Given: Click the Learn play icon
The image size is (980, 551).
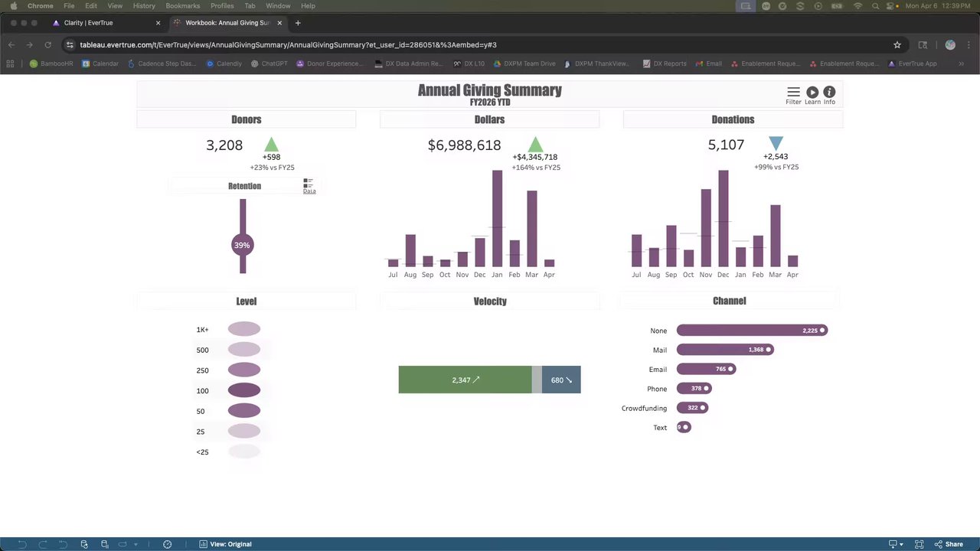Looking at the screenshot, I should pyautogui.click(x=812, y=92).
